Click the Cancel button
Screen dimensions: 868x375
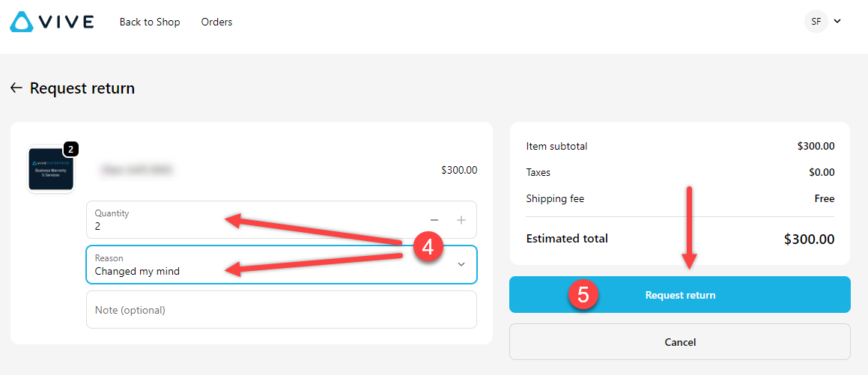(680, 342)
